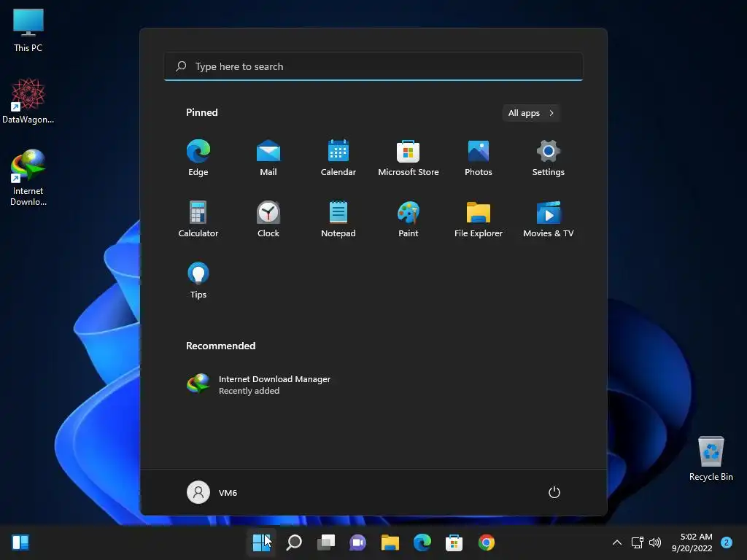
Task: Open File Explorer from pinned apps
Action: pyautogui.click(x=479, y=219)
